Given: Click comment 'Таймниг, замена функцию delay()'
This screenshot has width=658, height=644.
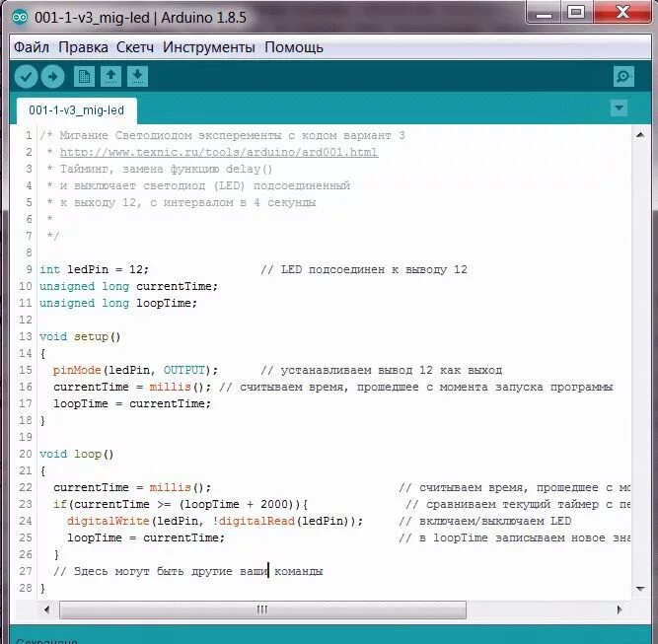Looking at the screenshot, I should point(166,169).
